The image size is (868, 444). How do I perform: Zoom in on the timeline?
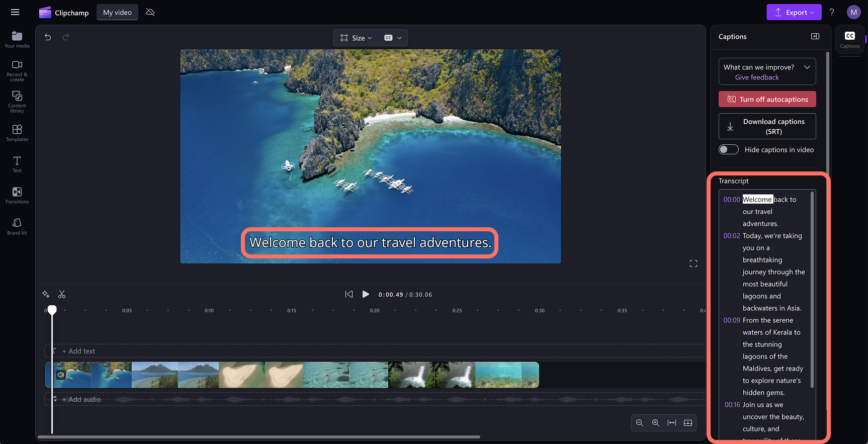(x=656, y=423)
